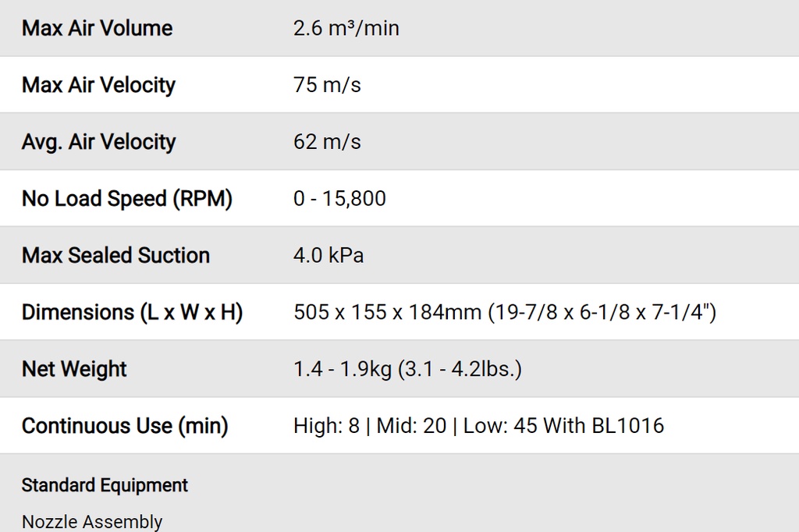Click the High: 8 | Mid: 20 runtime text

pyautogui.click(x=370, y=426)
